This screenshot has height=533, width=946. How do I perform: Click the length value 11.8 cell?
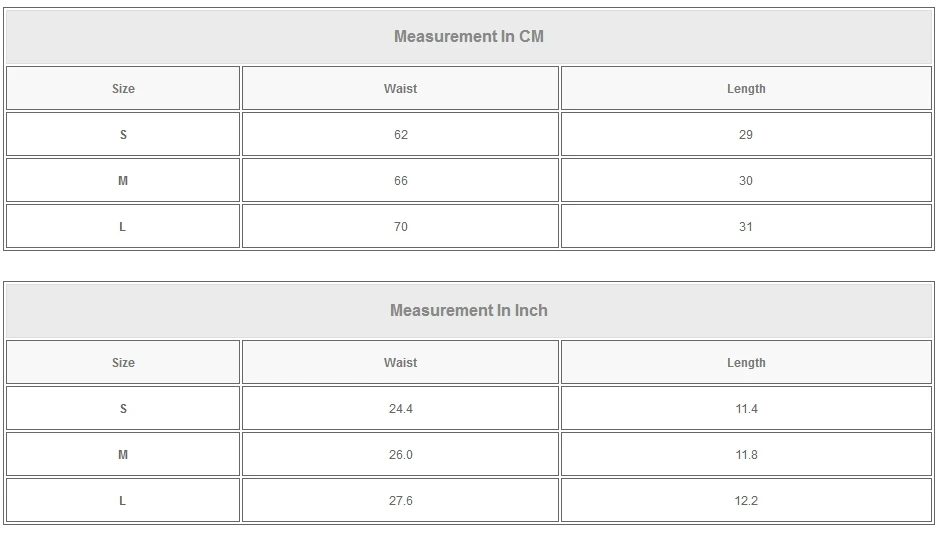pos(746,455)
